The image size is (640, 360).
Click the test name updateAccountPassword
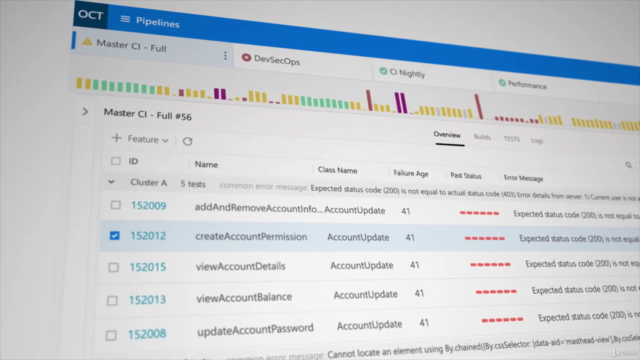[256, 330]
